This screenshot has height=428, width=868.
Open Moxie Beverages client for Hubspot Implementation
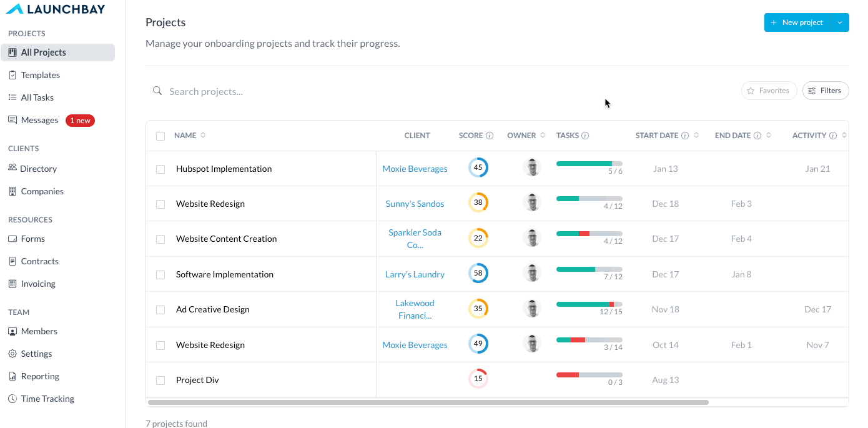tap(415, 169)
